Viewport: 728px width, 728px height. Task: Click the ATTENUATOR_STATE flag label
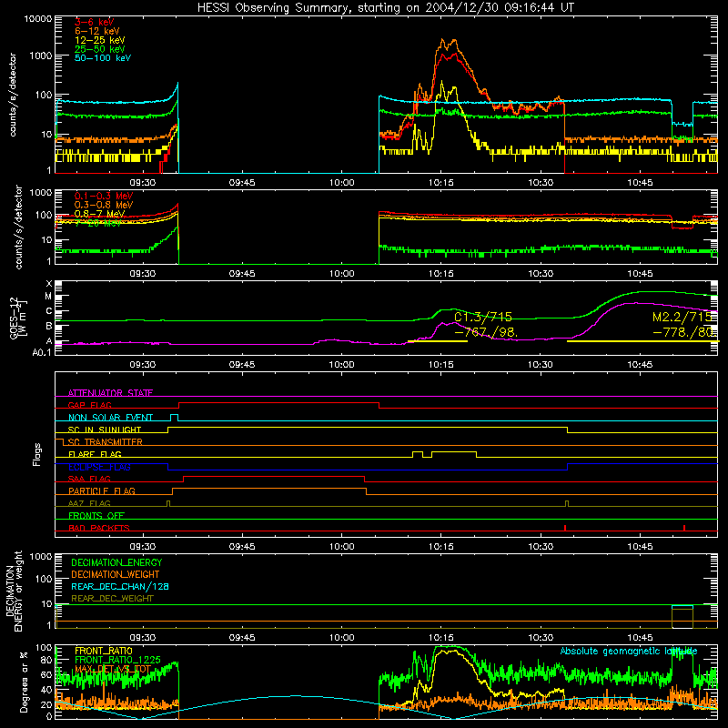coord(110,393)
